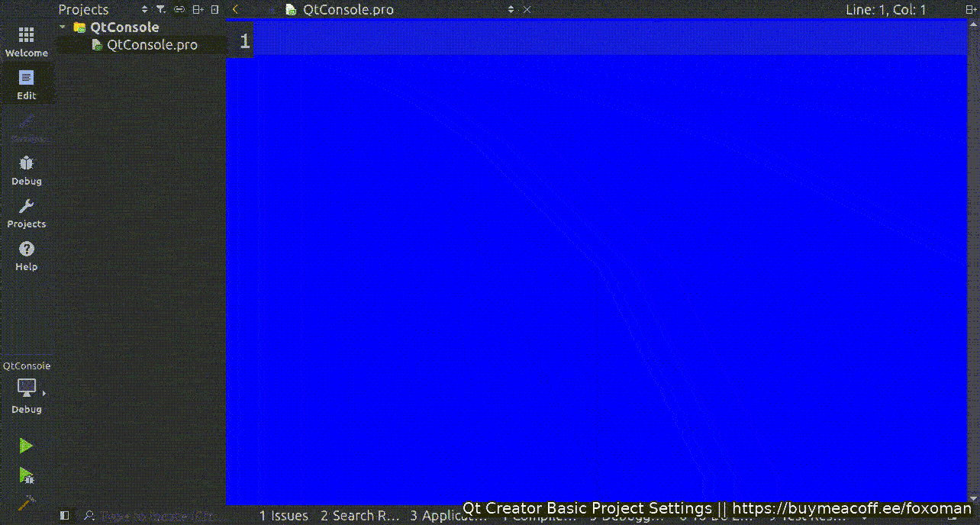The height and width of the screenshot is (525, 980).
Task: Build project using the hammer icon
Action: (27, 502)
